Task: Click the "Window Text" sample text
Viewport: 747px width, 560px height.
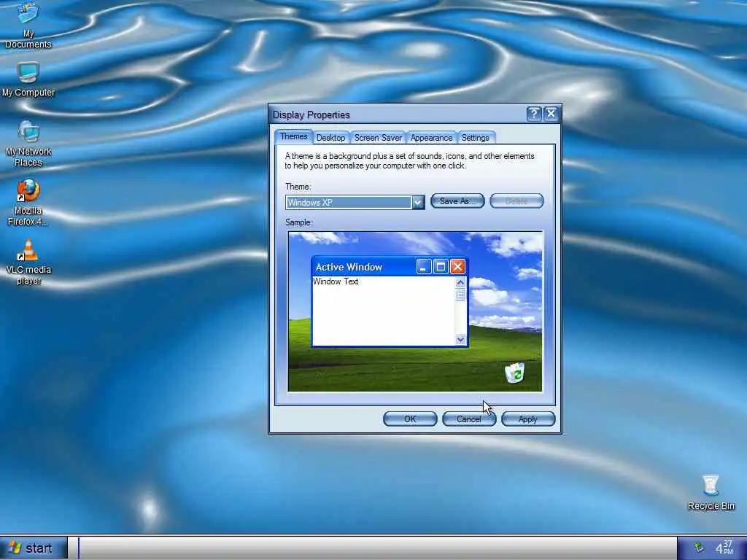Action: 336,281
